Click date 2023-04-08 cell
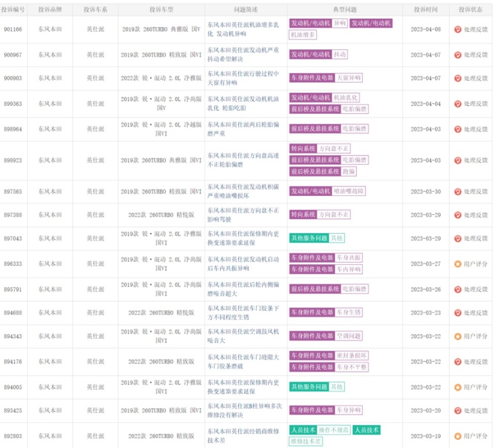This screenshot has width=495, height=448. point(425,30)
